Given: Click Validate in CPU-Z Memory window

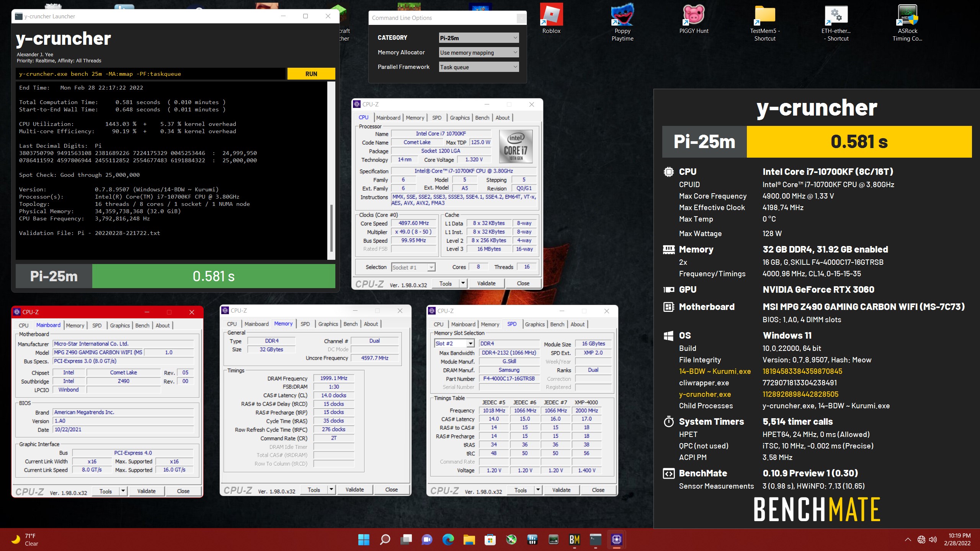Looking at the screenshot, I should point(354,490).
